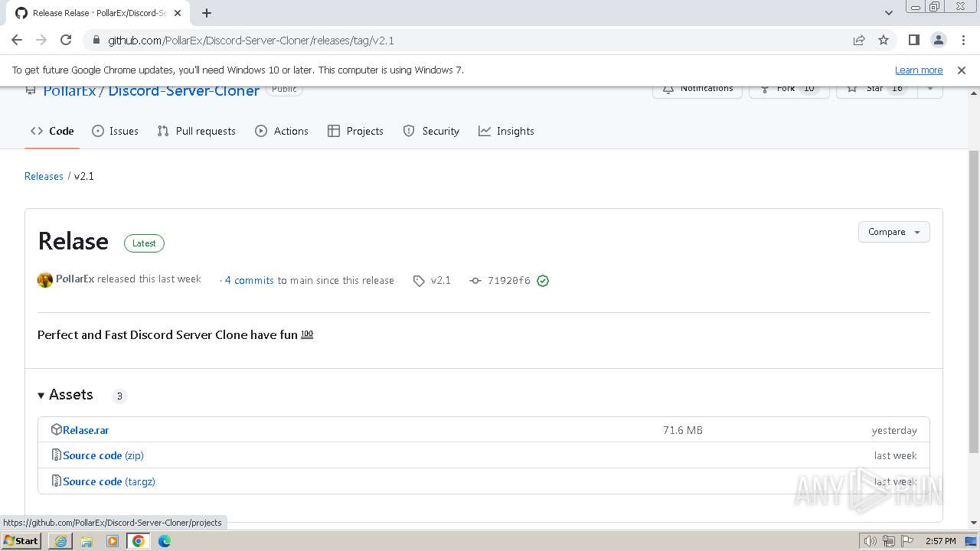Image resolution: width=980 pixels, height=551 pixels.
Task: Star the repository
Action: 877,90
